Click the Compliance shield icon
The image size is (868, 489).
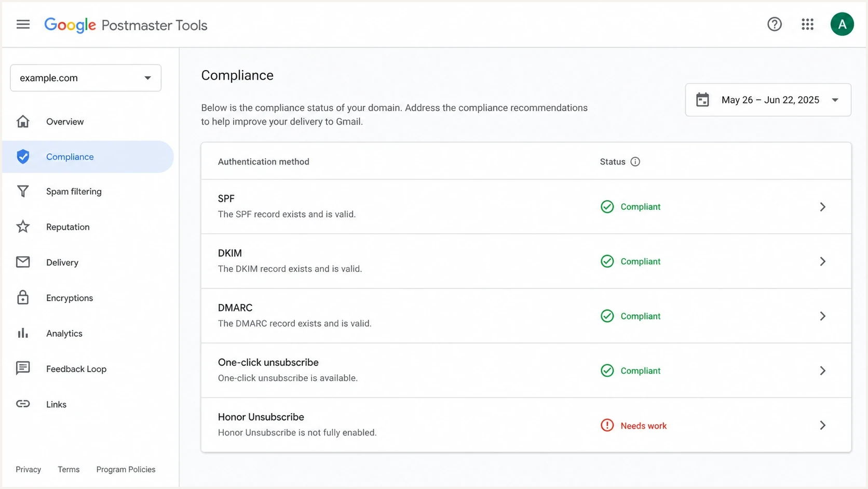[23, 156]
